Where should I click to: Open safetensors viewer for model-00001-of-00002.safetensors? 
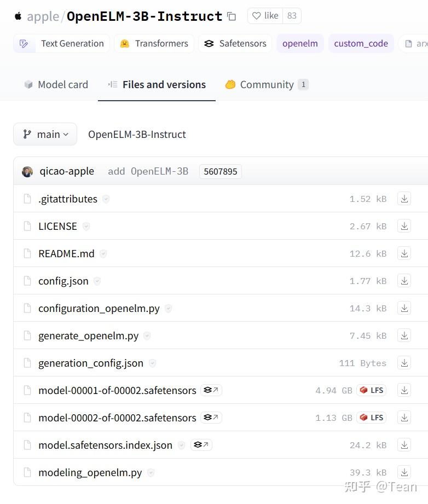click(x=211, y=390)
